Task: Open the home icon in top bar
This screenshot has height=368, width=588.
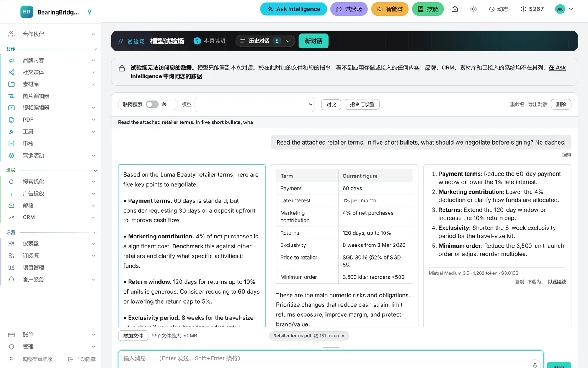Action: 455,9
